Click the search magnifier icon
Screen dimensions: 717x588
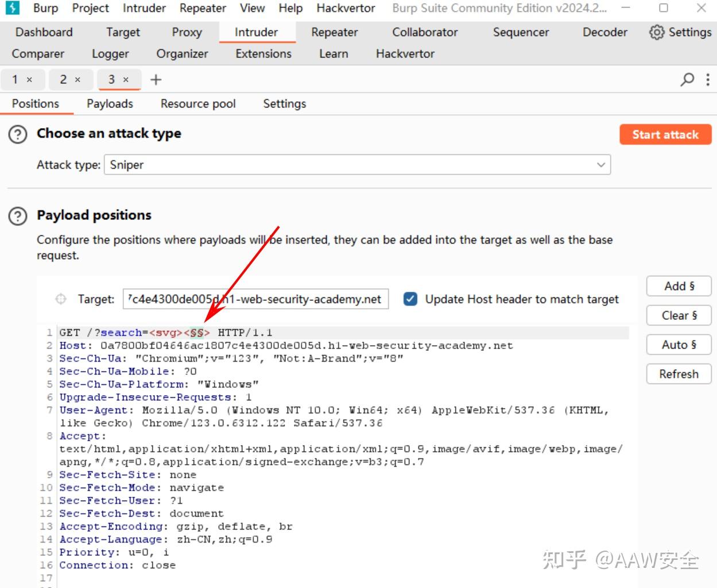[x=687, y=80]
